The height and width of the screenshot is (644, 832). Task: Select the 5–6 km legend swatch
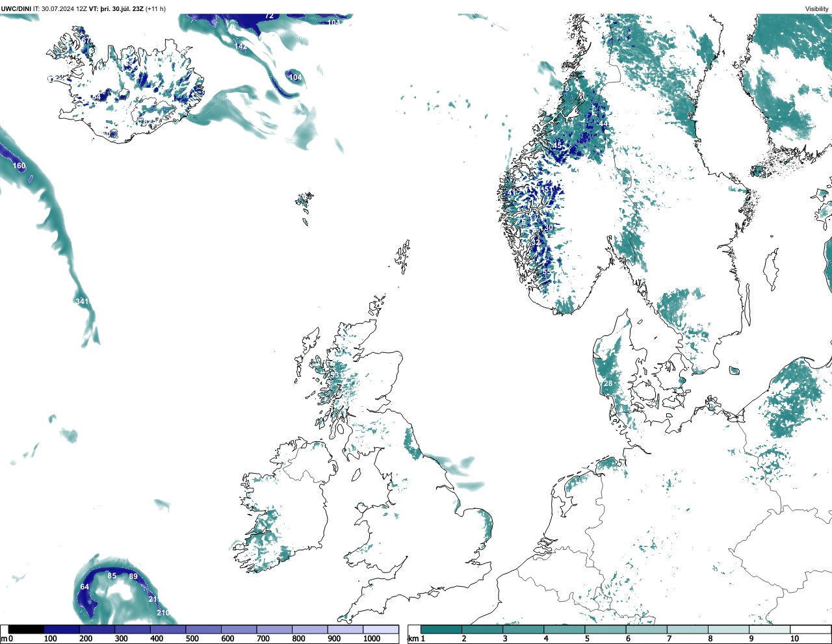tap(605, 630)
